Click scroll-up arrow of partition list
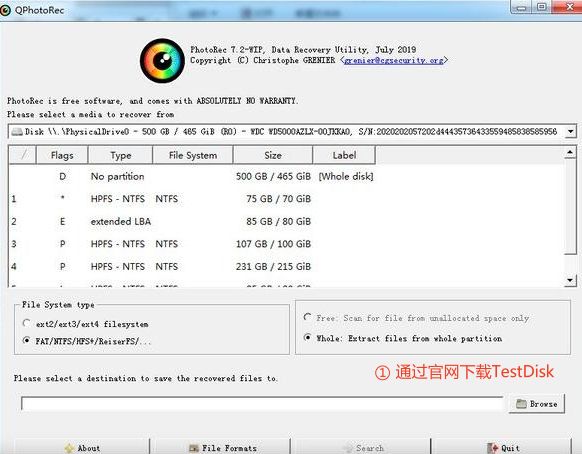582x454 pixels. tap(570, 152)
